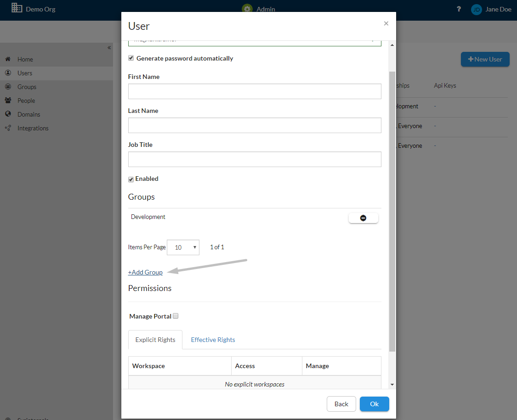Click the '1 of 1' page indicator
Viewport: 517px width, 420px height.
(217, 247)
